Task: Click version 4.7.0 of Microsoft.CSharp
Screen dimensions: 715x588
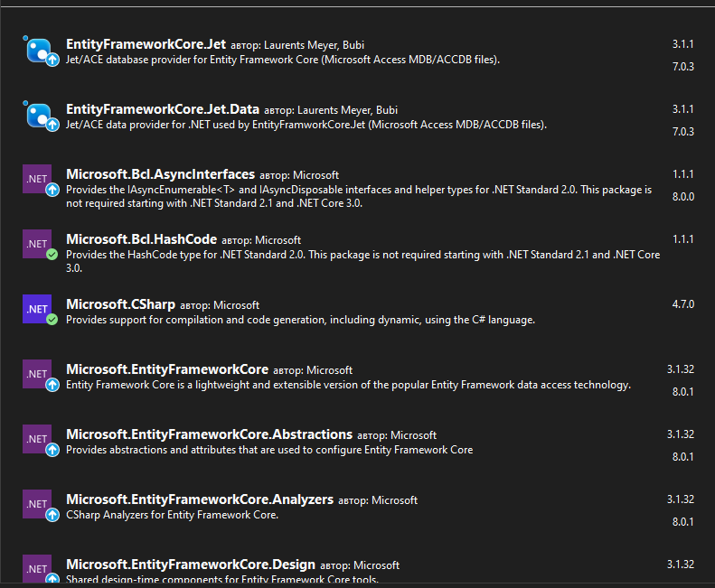Action: pos(683,304)
